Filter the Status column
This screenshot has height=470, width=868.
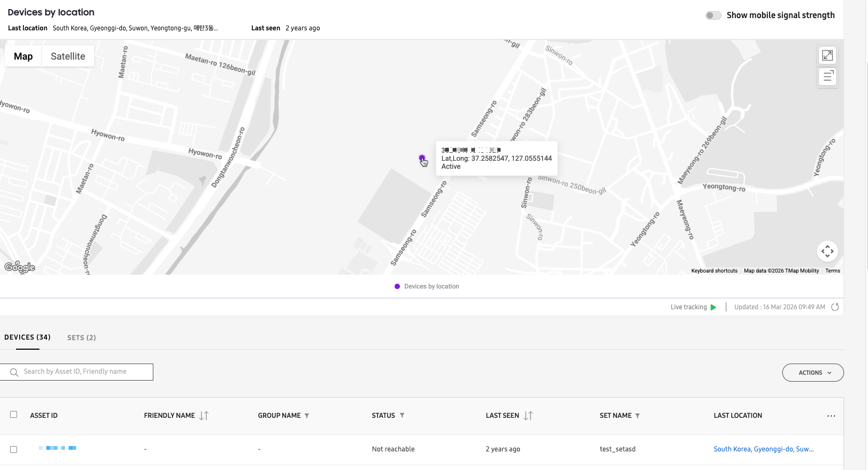(x=402, y=415)
